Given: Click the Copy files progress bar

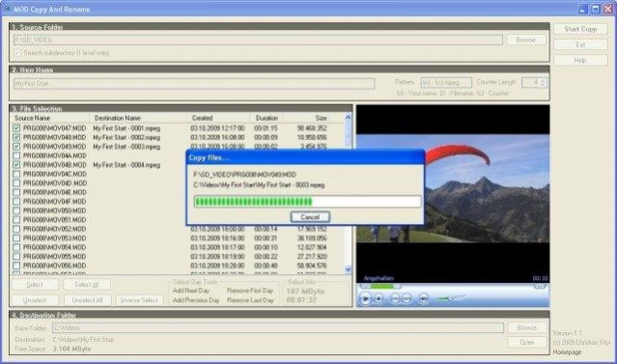Looking at the screenshot, I should (x=307, y=202).
